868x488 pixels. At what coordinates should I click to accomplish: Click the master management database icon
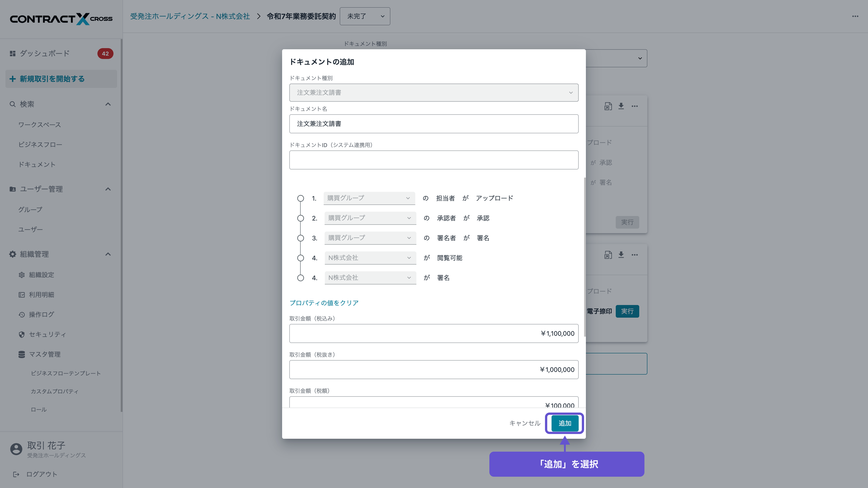click(21, 354)
